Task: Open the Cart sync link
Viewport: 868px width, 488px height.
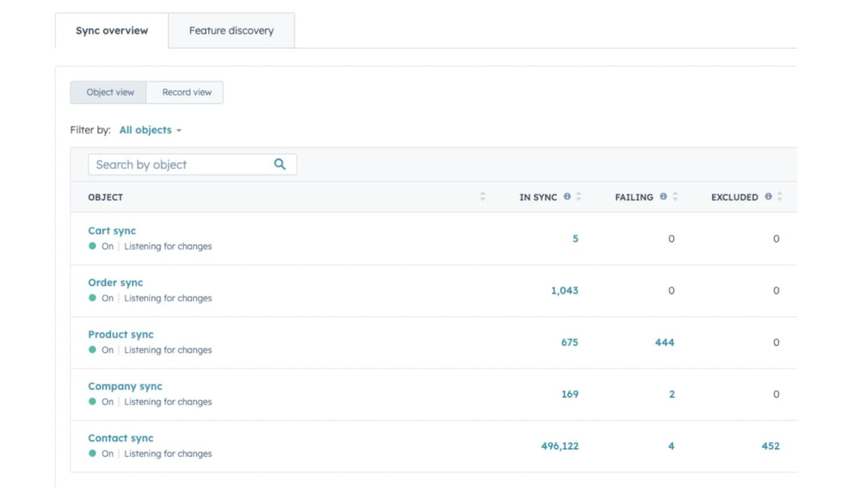Action: [112, 231]
